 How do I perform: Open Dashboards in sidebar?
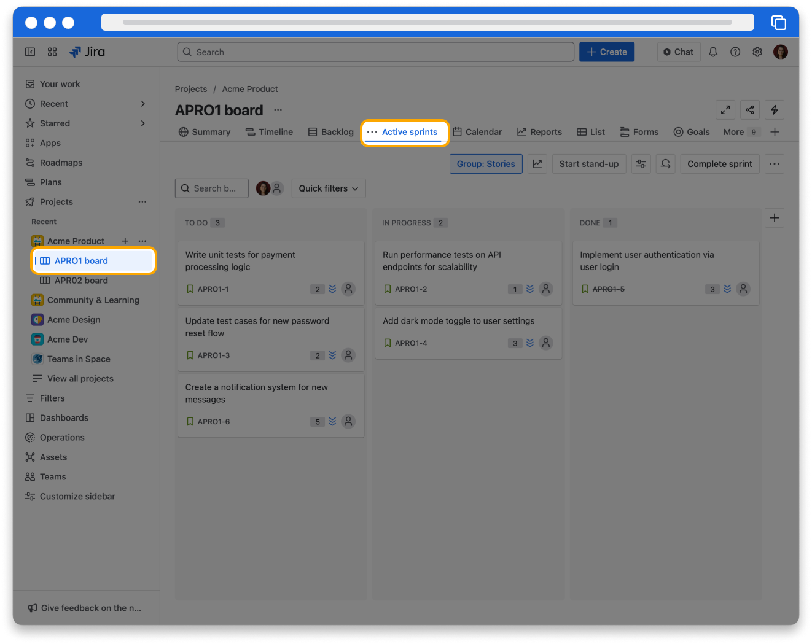click(86, 418)
